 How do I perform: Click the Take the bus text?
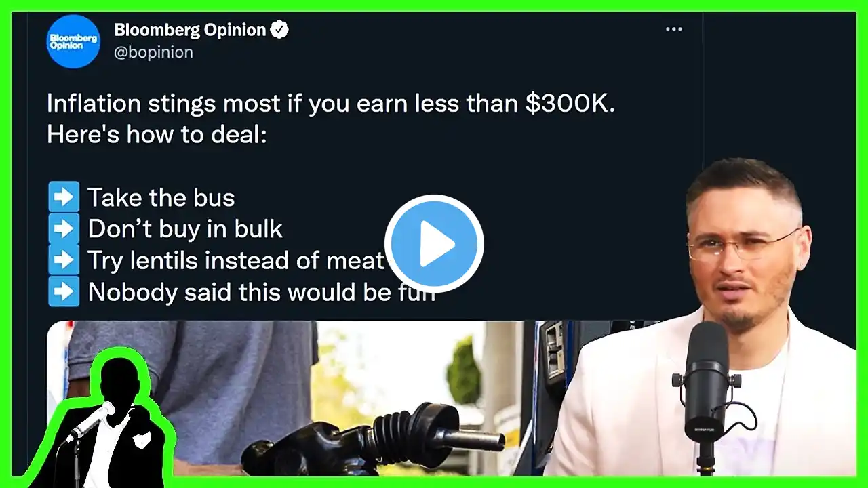click(161, 198)
